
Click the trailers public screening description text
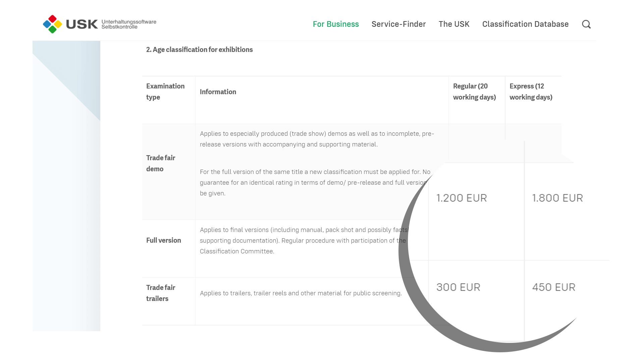pos(301,293)
